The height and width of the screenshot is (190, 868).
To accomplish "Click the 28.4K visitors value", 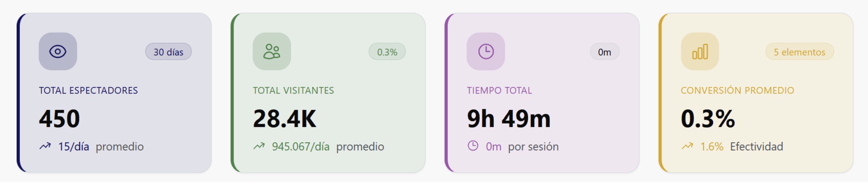I will coord(284,118).
